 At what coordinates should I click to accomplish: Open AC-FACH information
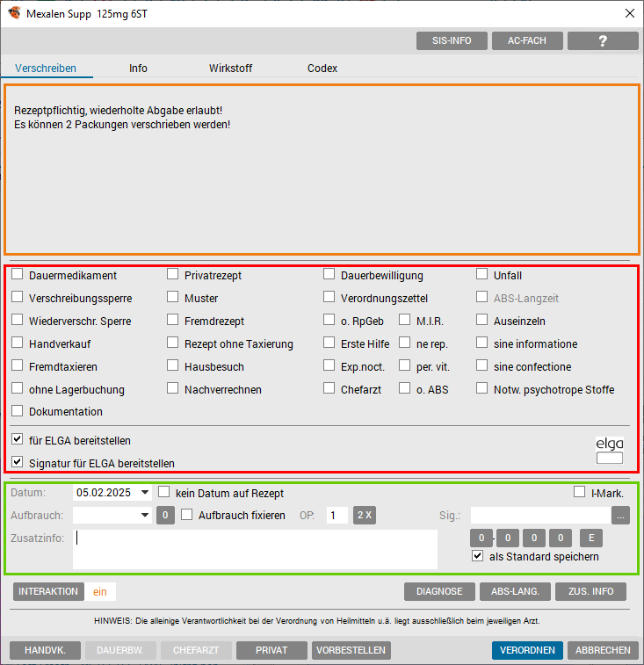(527, 40)
